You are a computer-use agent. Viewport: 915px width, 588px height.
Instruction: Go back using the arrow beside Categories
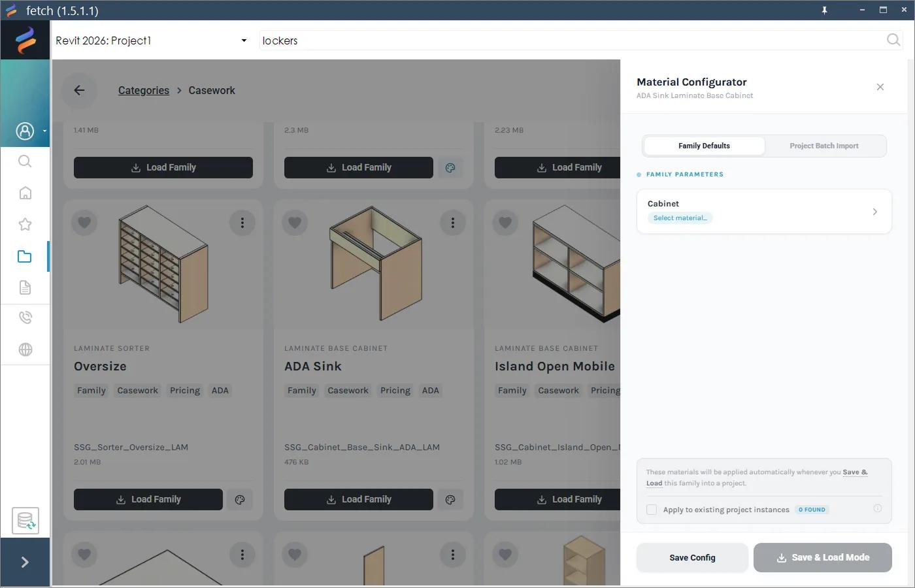point(79,90)
